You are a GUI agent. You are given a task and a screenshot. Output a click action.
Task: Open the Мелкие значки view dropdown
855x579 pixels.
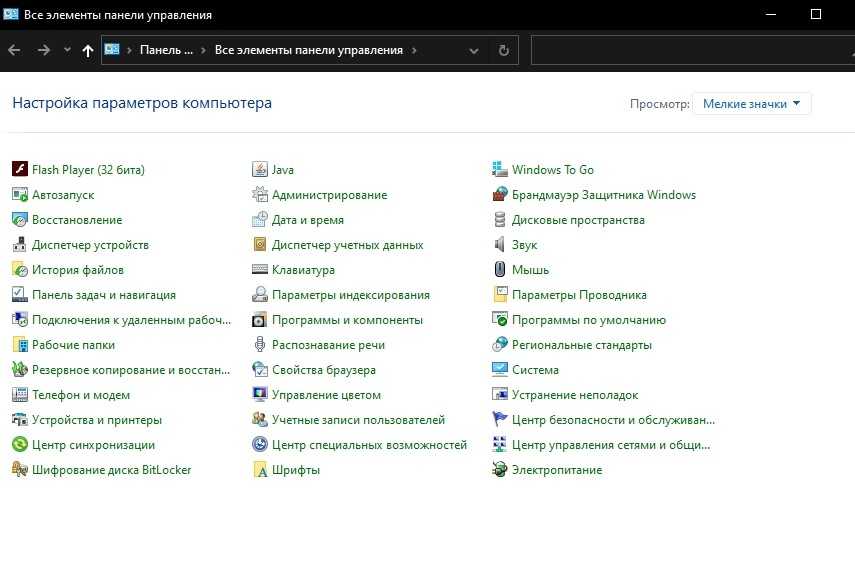click(751, 103)
